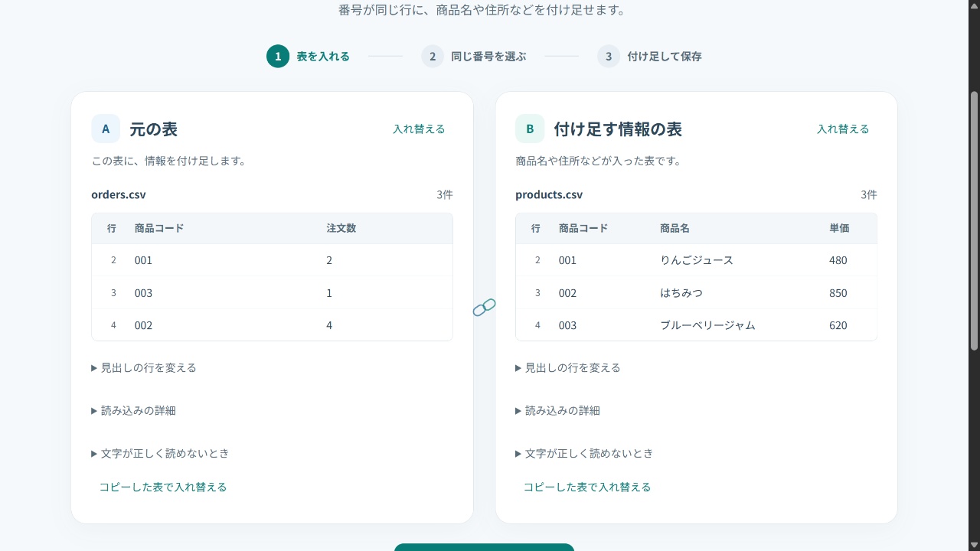Click 単価 column header
The width and height of the screenshot is (980, 551).
[839, 228]
